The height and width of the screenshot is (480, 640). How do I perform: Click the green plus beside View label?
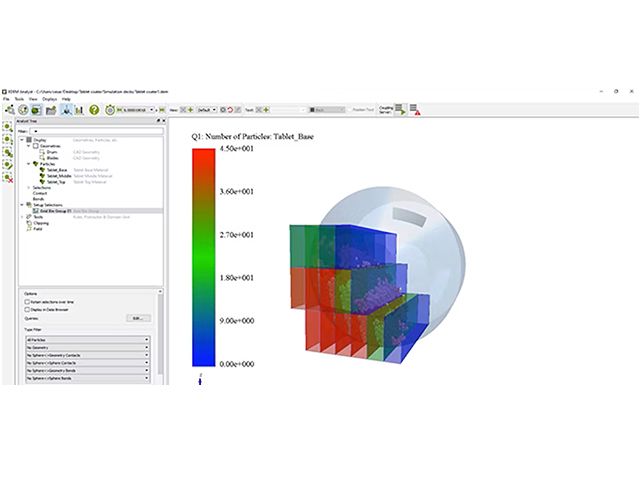pyautogui.click(x=190, y=109)
